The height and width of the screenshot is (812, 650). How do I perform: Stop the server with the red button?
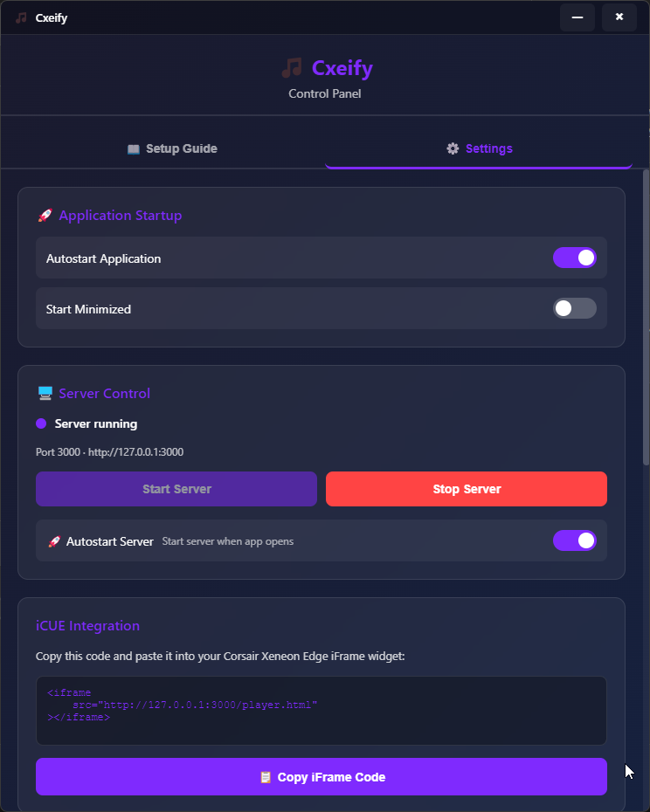466,489
